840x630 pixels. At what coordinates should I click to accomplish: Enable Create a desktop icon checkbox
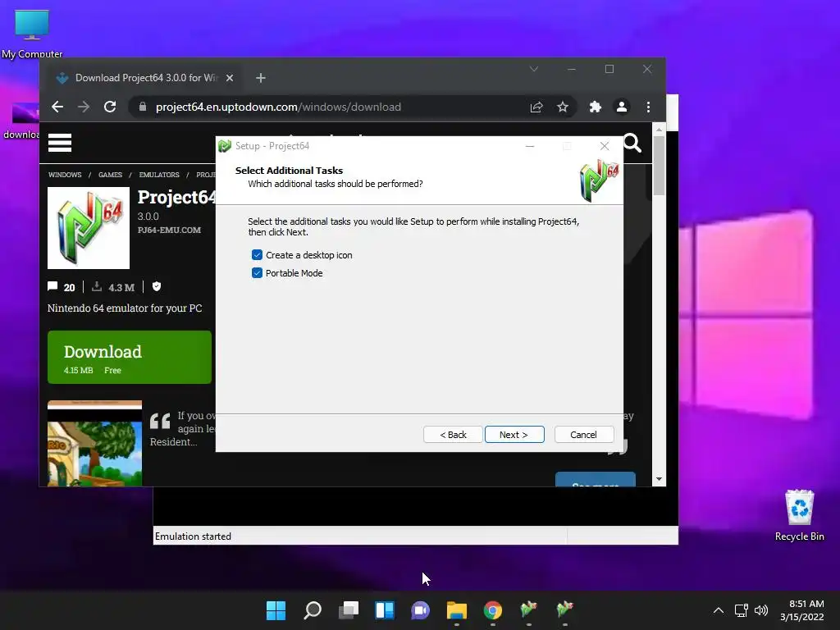257,255
